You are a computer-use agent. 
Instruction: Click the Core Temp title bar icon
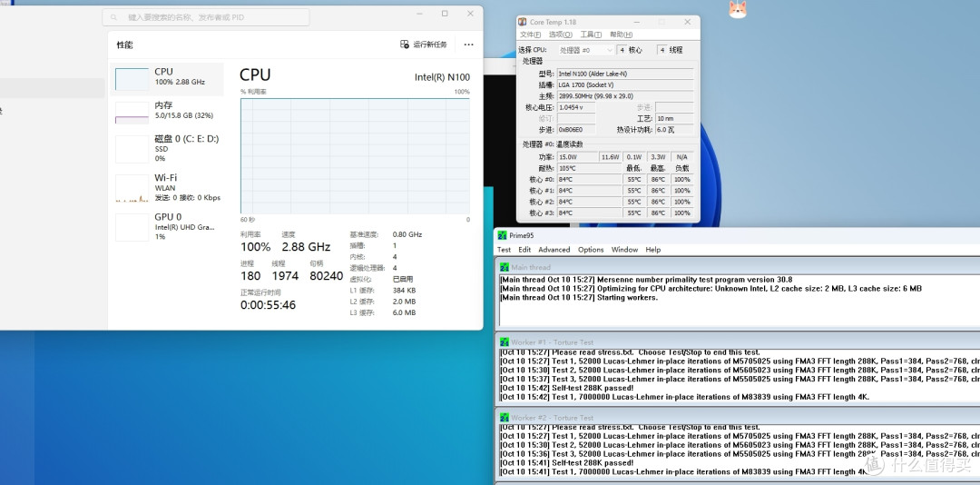pos(523,22)
